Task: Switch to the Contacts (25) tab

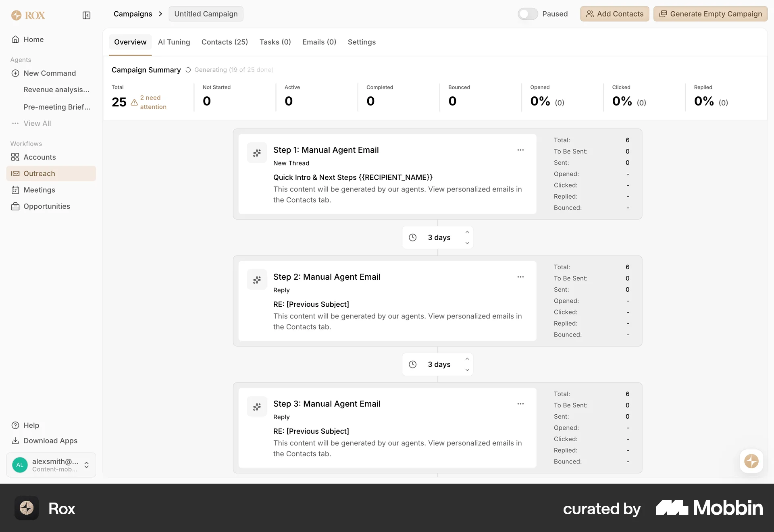Action: (x=225, y=42)
